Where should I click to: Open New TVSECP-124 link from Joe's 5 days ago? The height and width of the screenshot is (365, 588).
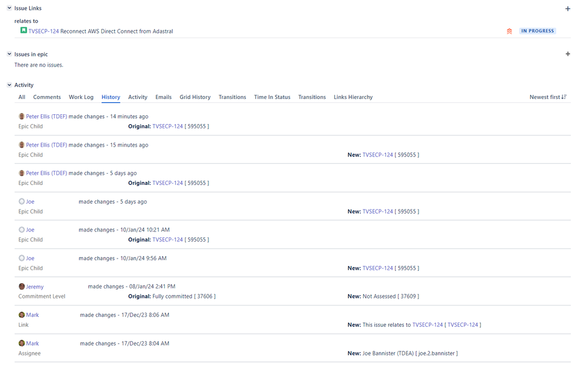[x=378, y=211]
